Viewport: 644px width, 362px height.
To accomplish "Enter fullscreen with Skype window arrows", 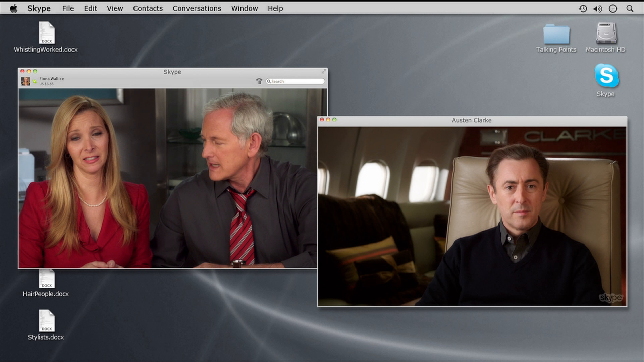I will point(323,71).
